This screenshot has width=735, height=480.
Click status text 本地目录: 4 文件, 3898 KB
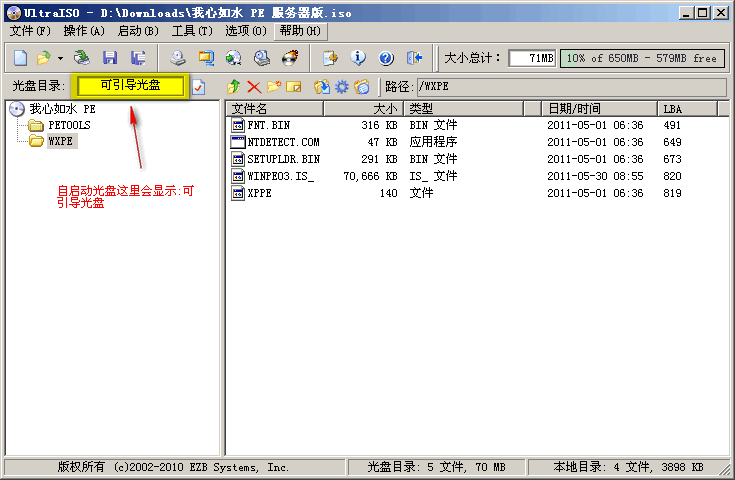point(629,467)
